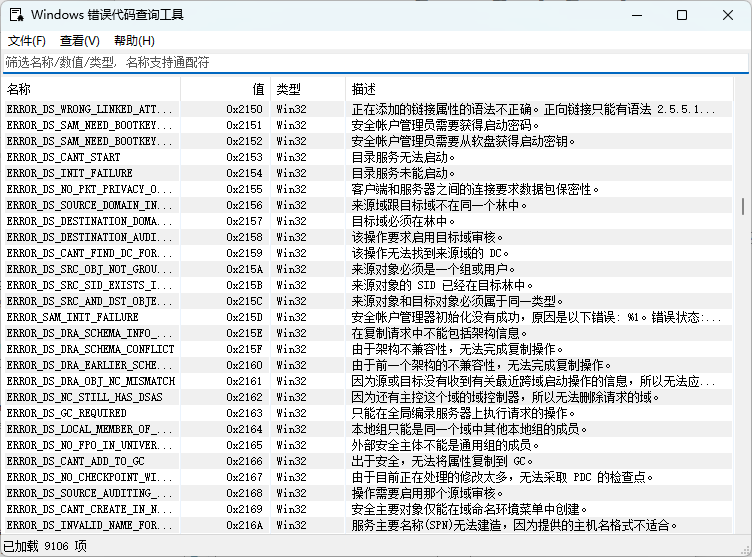The image size is (752, 557).
Task: Click the value cell 0x2155
Action: pos(244,190)
